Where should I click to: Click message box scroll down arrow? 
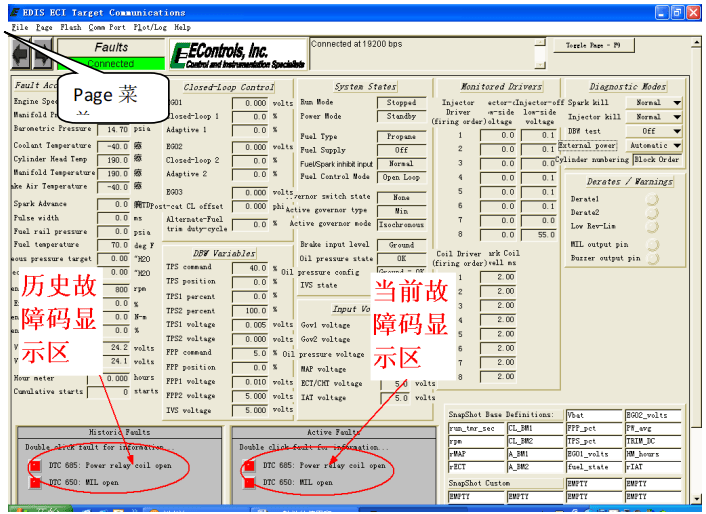coord(540,65)
